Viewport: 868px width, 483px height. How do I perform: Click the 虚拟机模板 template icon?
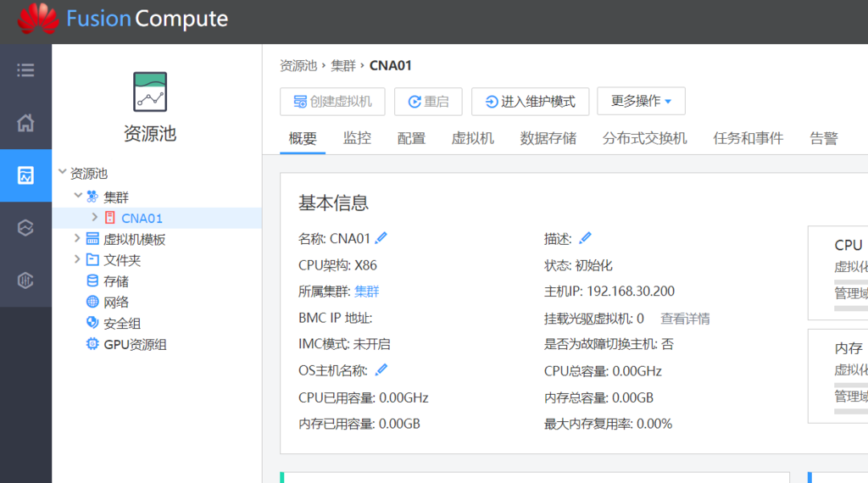tap(92, 239)
